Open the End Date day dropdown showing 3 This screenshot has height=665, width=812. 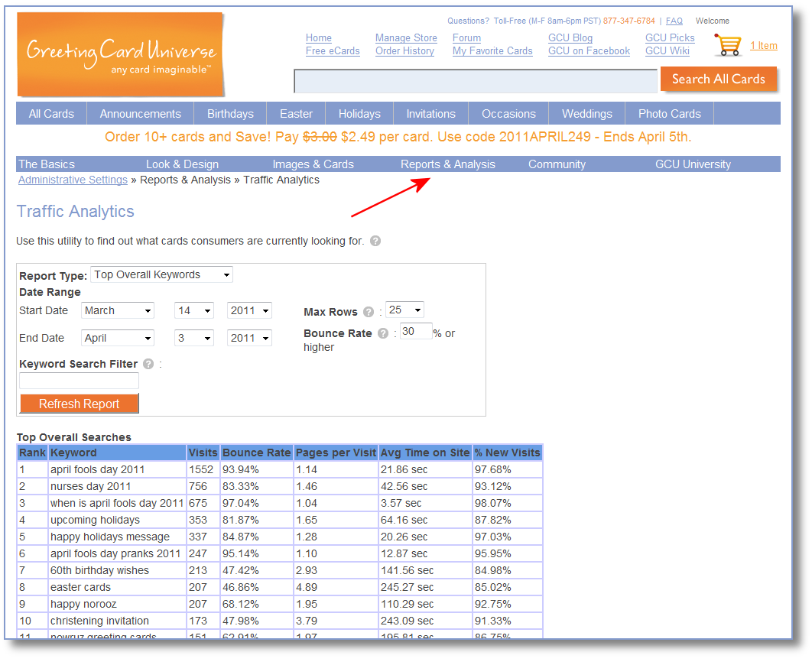[194, 338]
